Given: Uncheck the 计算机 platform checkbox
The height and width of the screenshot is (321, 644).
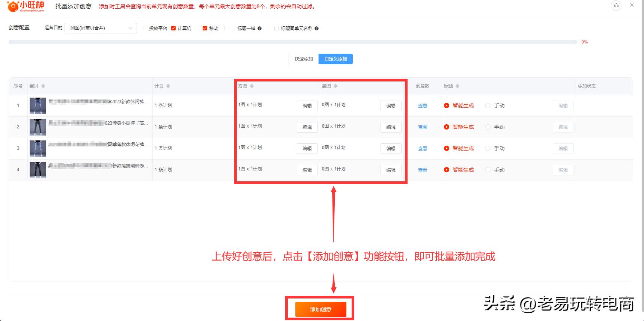Looking at the screenshot, I should (173, 28).
